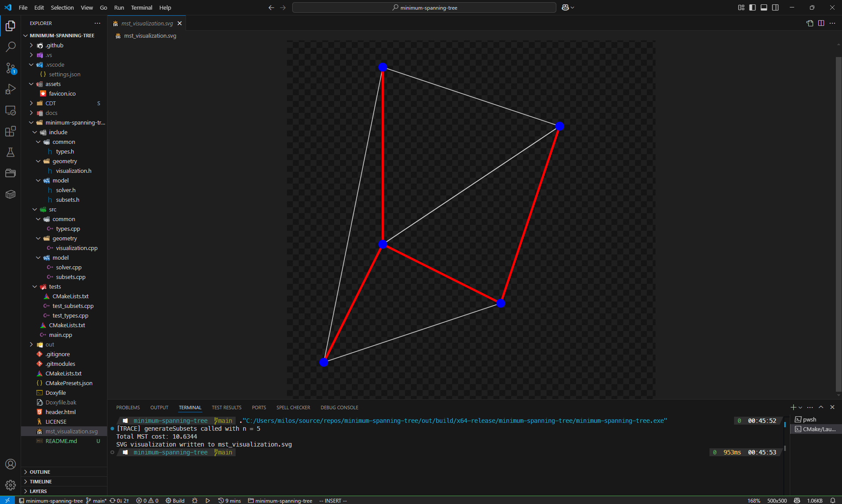Viewport: 842px width, 504px height.
Task: Click the Accounts icon in activity bar
Action: [x=11, y=464]
